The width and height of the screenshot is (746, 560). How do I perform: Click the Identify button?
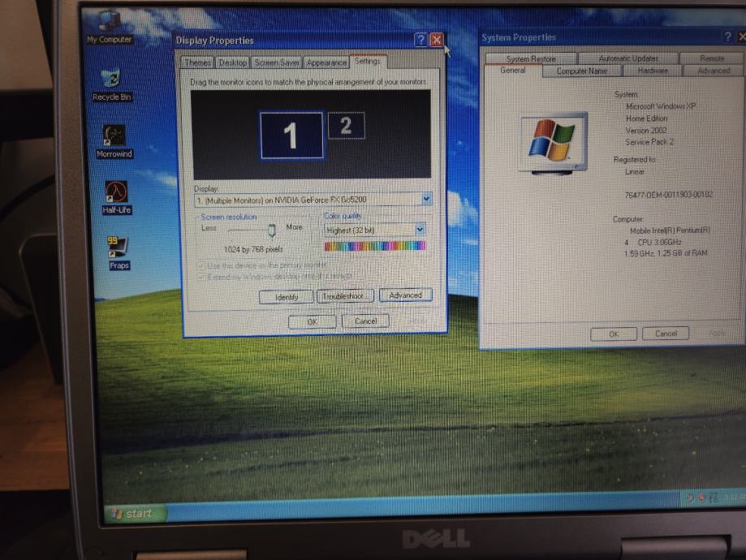[x=286, y=297]
